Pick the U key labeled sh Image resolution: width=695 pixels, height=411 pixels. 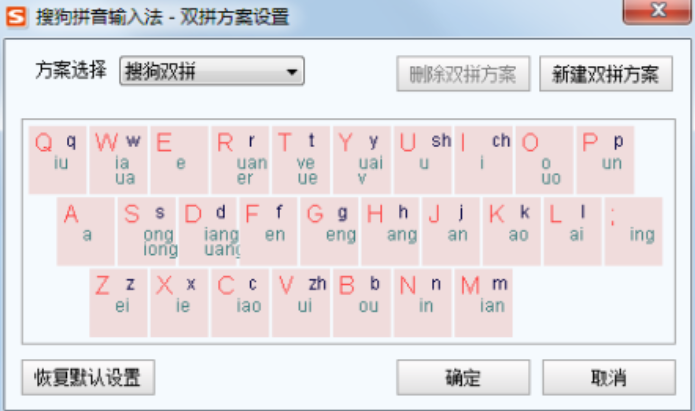[423, 159]
